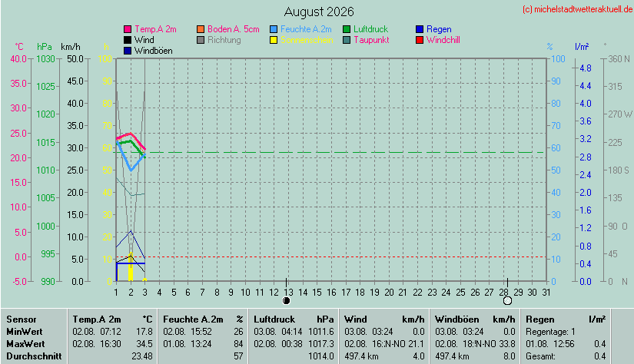634x364 pixels.
Task: Click the l/m² axis unit label
Action: (582, 47)
